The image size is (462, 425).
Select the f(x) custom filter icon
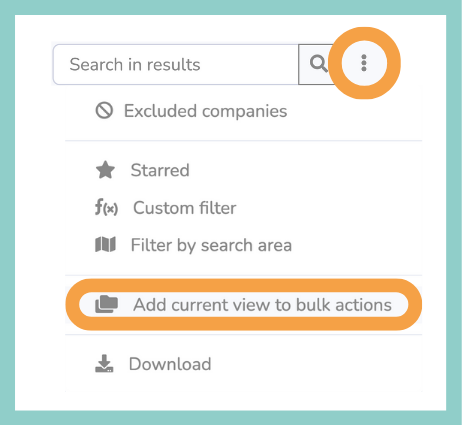tap(106, 207)
